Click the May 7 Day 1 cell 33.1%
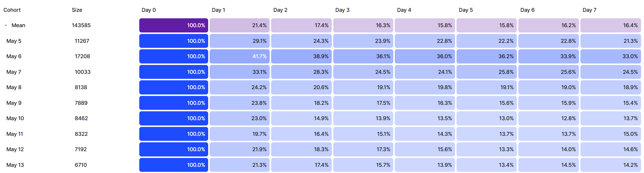The width and height of the screenshot is (644, 173). point(240,72)
